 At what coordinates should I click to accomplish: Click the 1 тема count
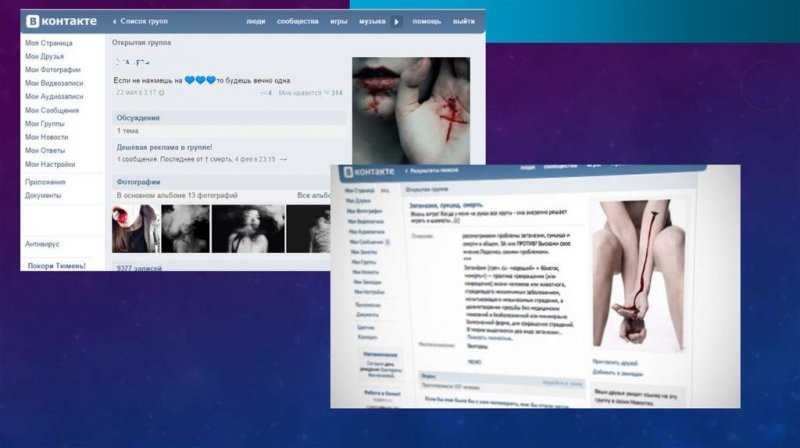128,131
